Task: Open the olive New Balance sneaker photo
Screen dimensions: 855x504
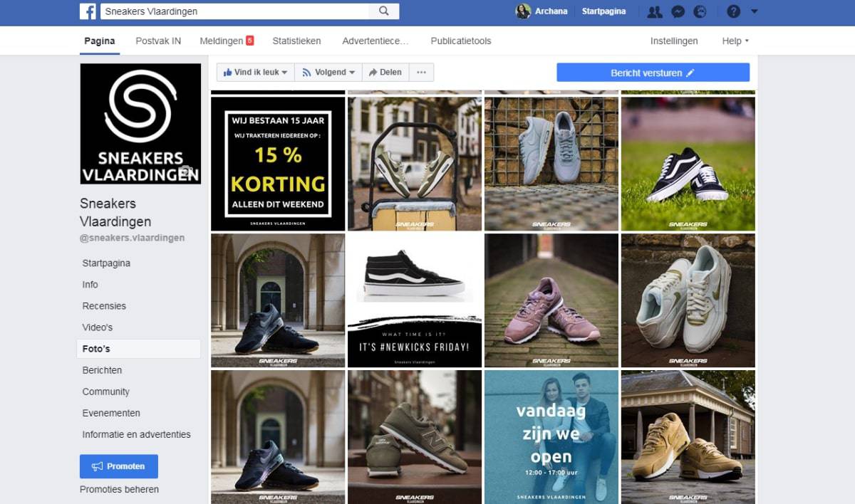Action: tap(415, 437)
